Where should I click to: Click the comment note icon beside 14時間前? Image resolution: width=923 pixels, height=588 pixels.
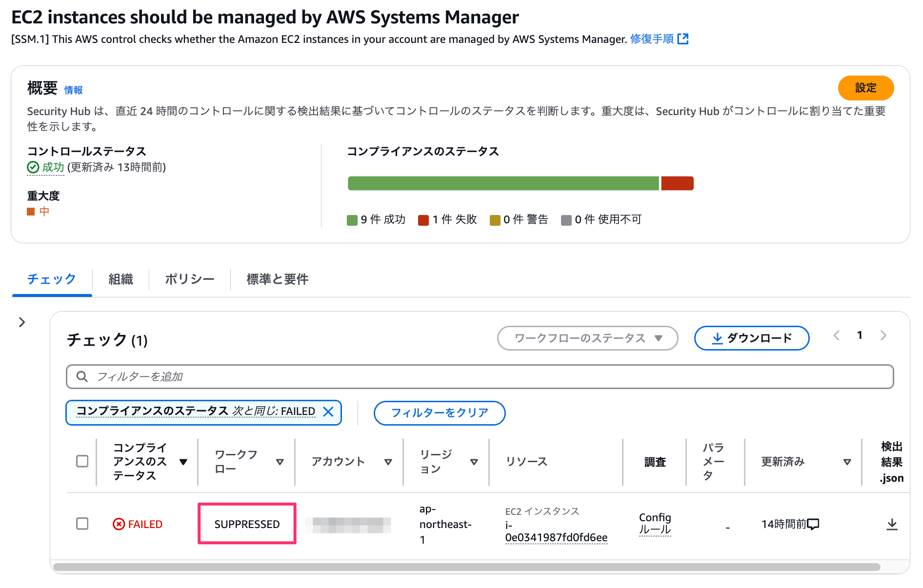click(813, 525)
